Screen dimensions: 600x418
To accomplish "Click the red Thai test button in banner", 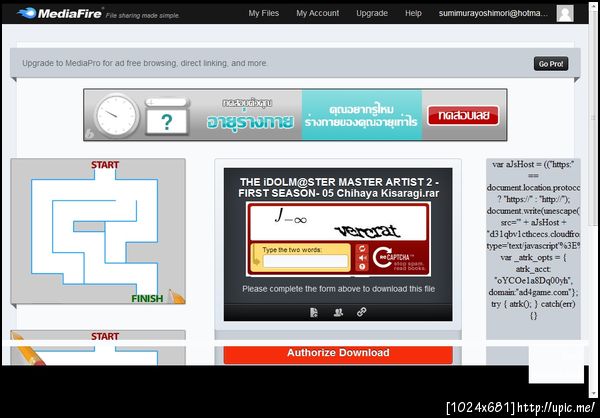I will (x=463, y=116).
